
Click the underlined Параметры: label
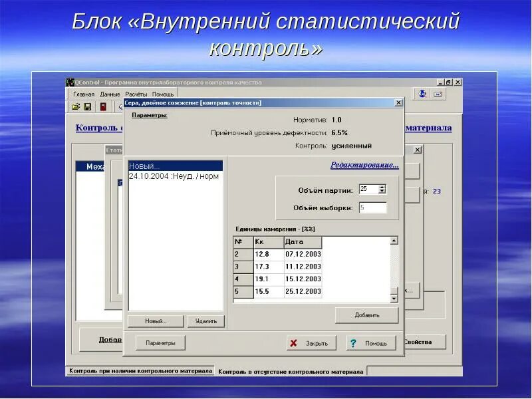click(x=149, y=115)
